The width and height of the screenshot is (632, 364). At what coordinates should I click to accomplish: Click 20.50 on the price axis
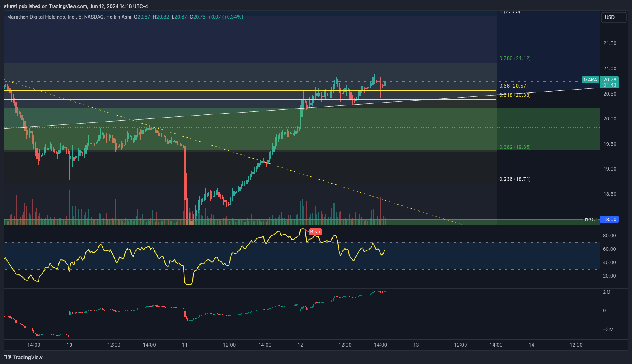coord(609,94)
